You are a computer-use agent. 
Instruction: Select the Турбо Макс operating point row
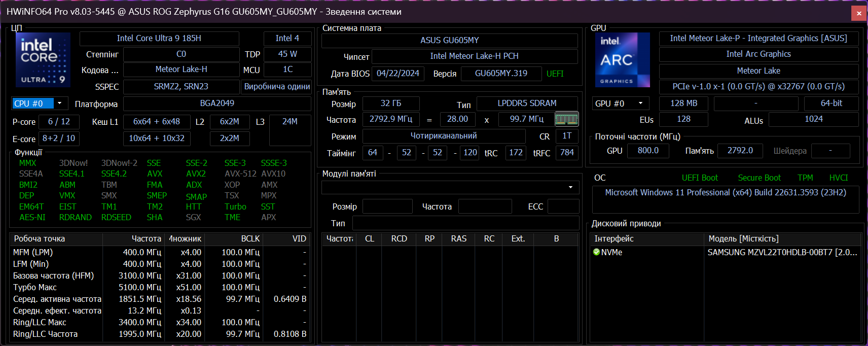[x=160, y=287]
